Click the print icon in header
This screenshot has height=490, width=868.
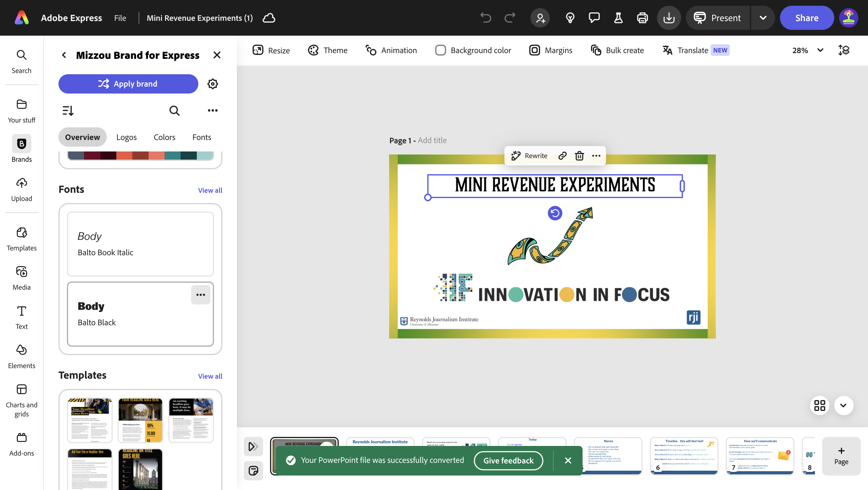click(642, 18)
